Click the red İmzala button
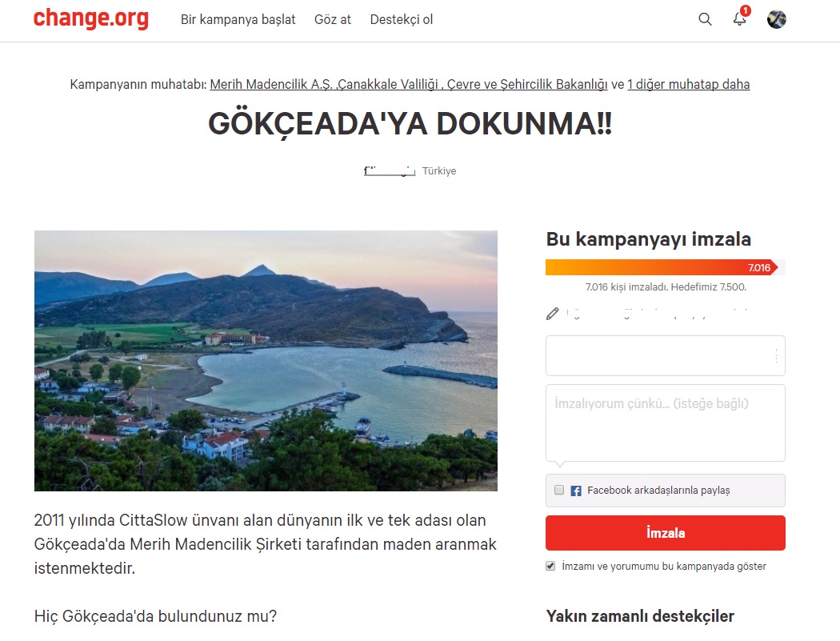This screenshot has height=641, width=840. coord(666,533)
